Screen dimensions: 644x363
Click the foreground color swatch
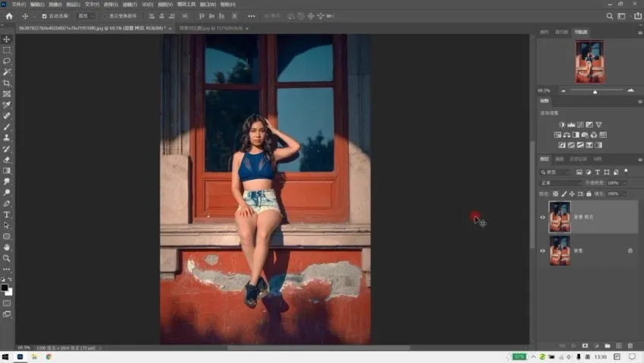pyautogui.click(x=5, y=288)
